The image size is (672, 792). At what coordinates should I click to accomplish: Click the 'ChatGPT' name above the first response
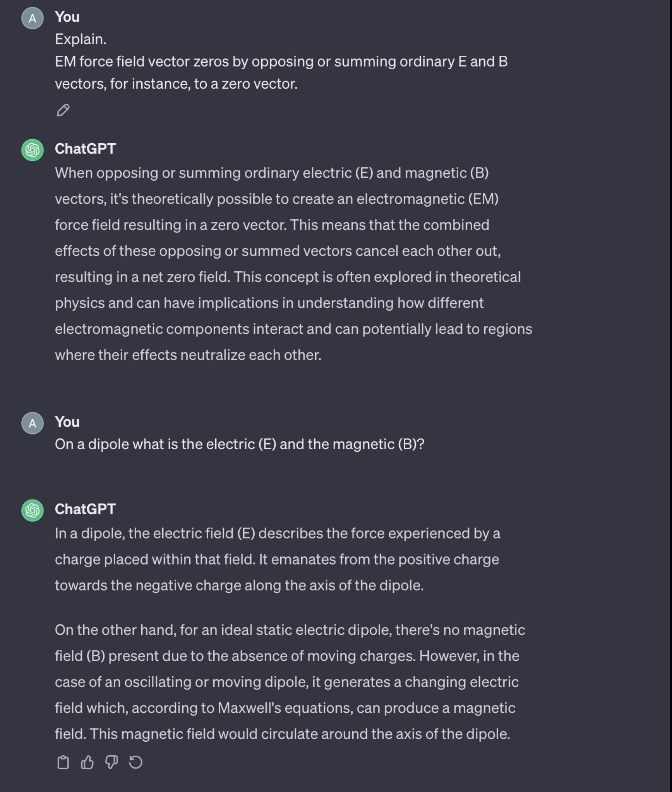[x=85, y=149]
